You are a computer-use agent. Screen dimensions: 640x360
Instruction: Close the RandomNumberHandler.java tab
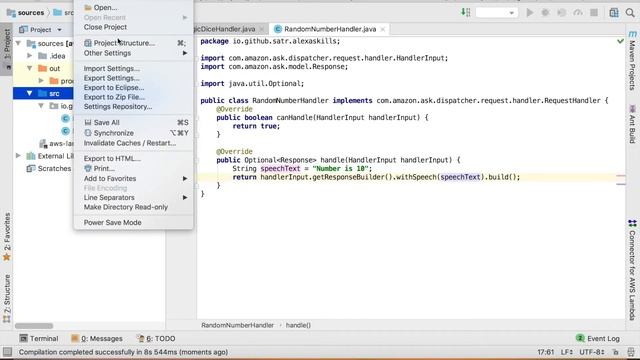coord(382,29)
